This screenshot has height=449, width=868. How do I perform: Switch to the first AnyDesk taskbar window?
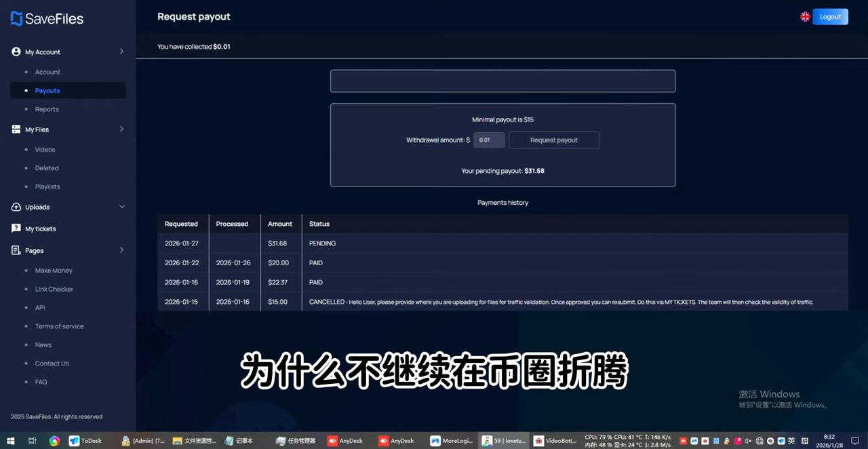click(345, 441)
